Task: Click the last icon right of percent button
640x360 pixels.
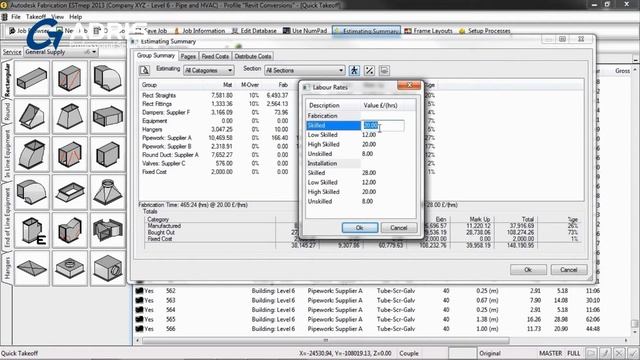Action: tap(384, 70)
